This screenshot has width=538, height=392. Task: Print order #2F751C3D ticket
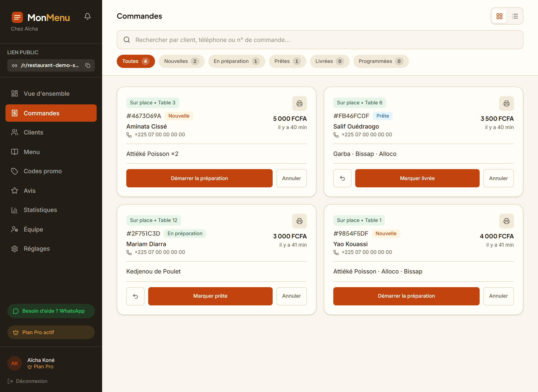[x=299, y=221]
